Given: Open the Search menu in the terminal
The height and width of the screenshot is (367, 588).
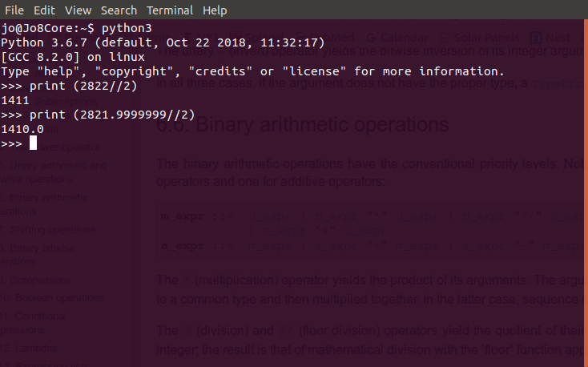Looking at the screenshot, I should point(119,10).
